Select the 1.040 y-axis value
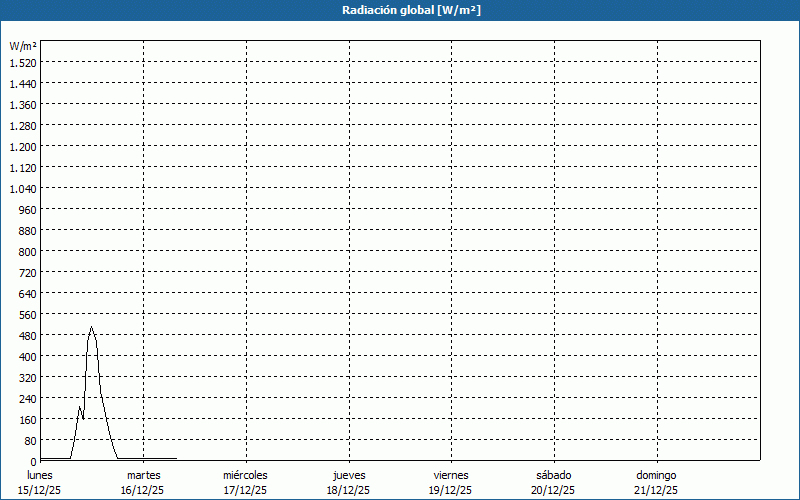This screenshot has width=800, height=500. (23, 189)
